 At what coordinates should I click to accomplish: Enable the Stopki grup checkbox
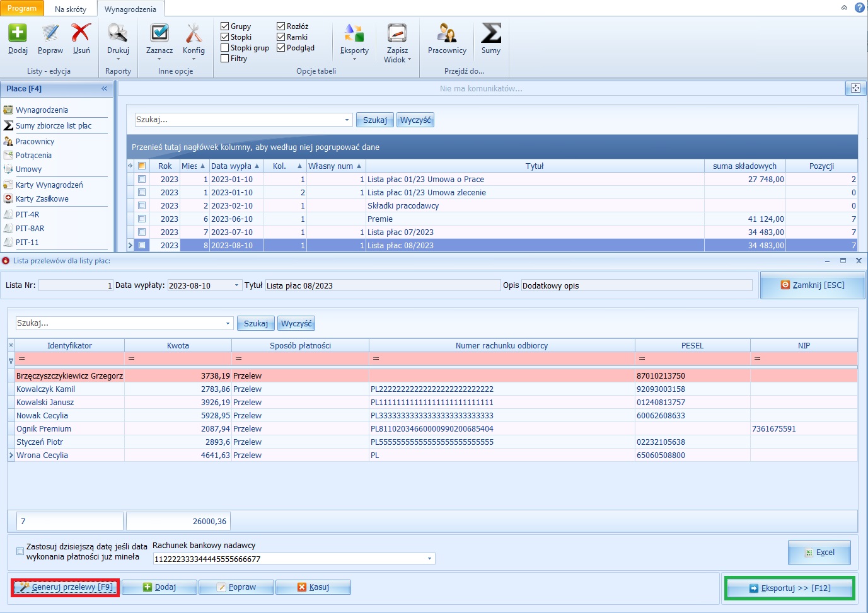pyautogui.click(x=224, y=48)
